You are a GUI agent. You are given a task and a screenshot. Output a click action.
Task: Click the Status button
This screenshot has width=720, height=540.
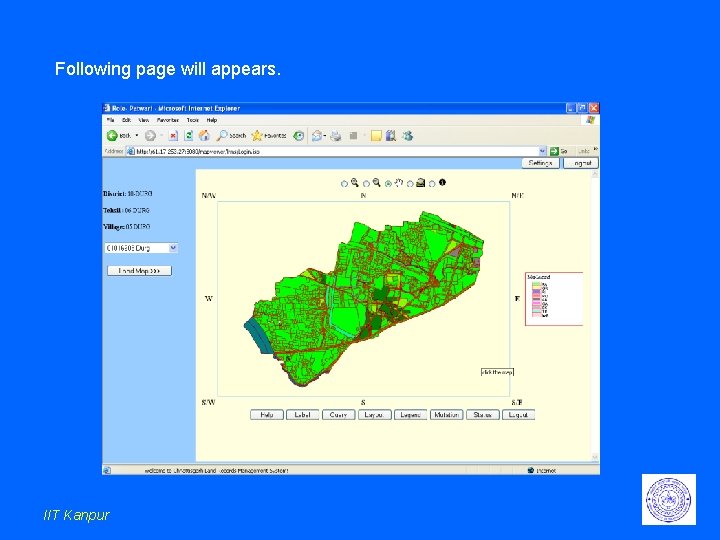click(483, 415)
